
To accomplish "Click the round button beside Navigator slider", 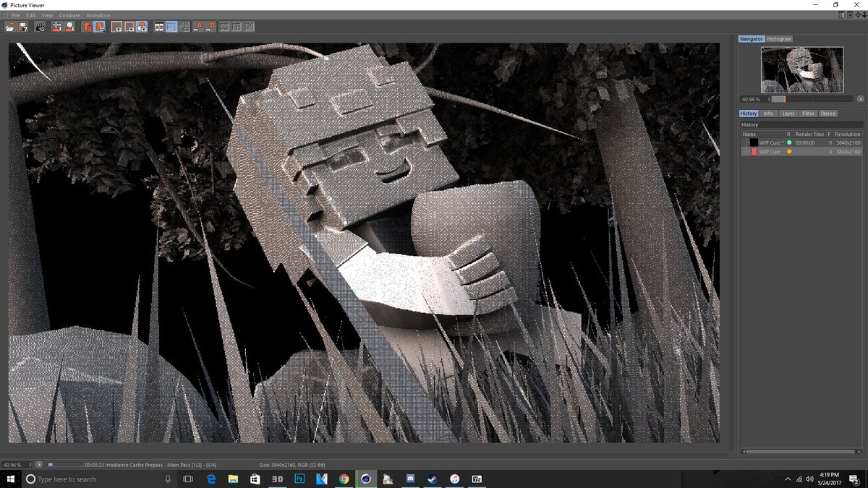I will [x=860, y=99].
